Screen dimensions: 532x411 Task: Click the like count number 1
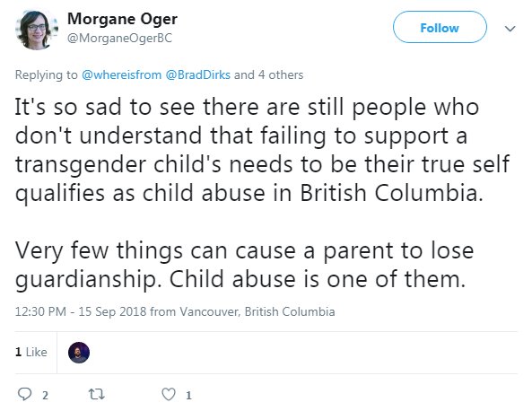[189, 395]
